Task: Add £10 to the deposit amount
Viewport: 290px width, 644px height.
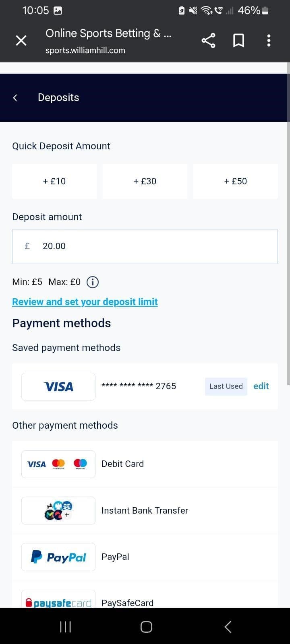Action: click(54, 181)
